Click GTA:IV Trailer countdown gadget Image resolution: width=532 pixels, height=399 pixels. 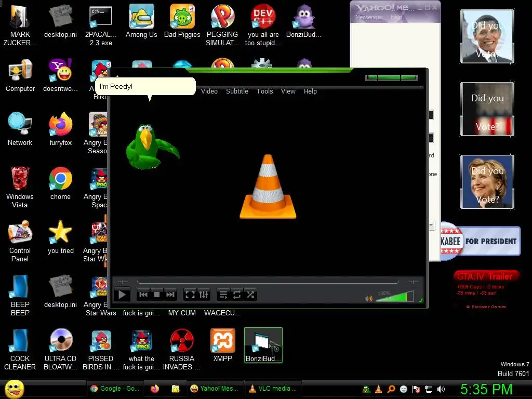coord(486,289)
